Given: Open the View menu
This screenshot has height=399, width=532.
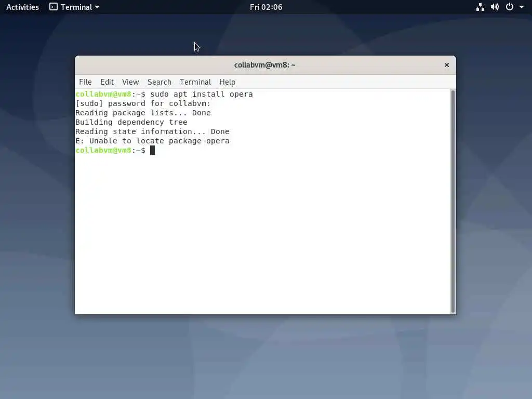Looking at the screenshot, I should (x=130, y=82).
